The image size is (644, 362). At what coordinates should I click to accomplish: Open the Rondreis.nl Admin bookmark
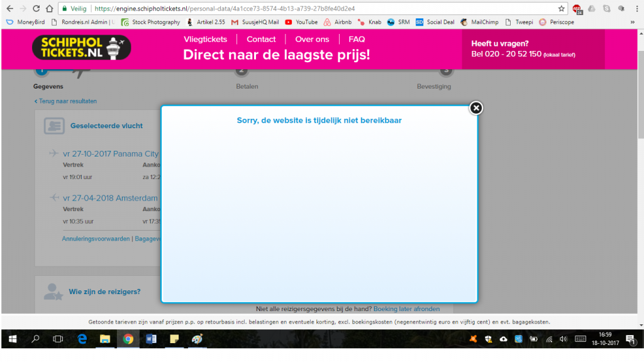83,22
